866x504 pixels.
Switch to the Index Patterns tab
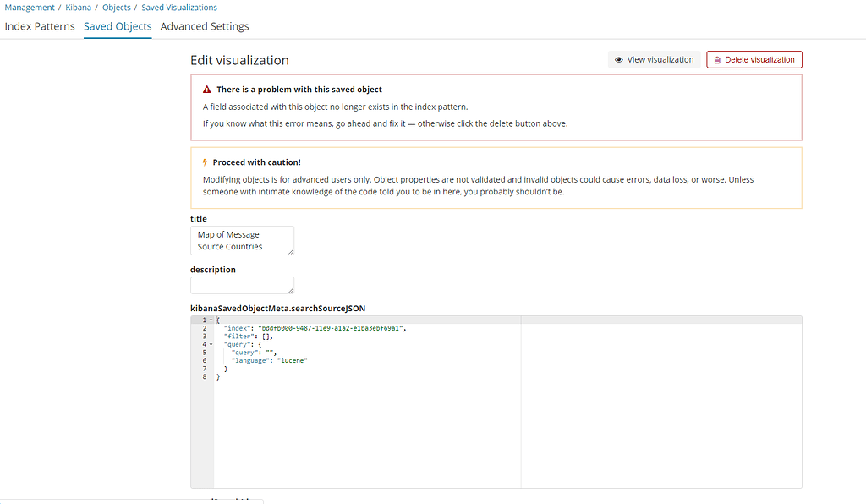pos(40,26)
